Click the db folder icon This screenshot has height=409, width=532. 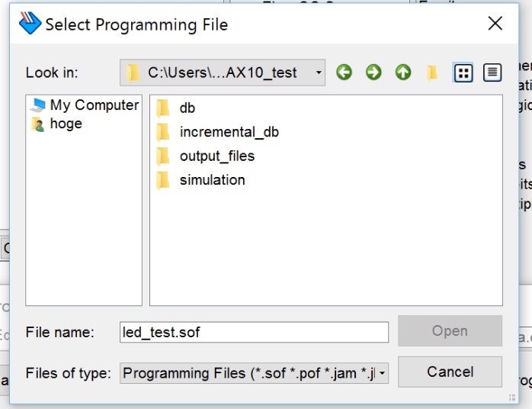tap(163, 108)
